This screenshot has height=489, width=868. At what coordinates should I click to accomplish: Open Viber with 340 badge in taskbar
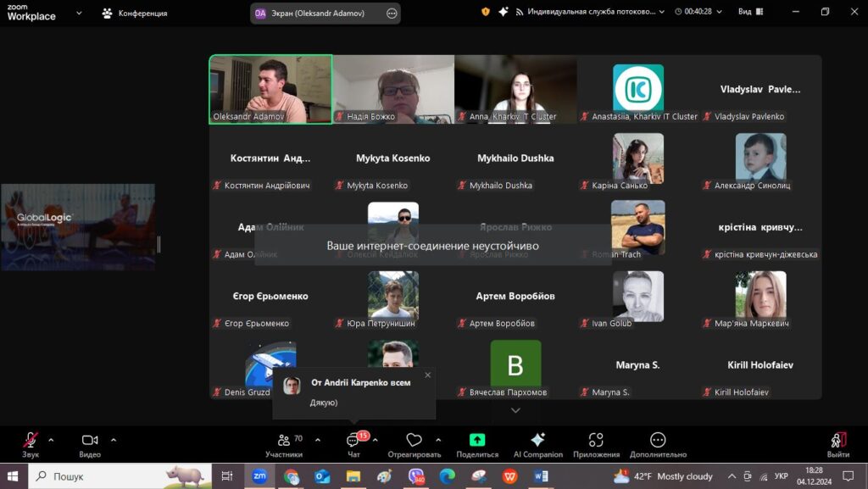pos(415,475)
